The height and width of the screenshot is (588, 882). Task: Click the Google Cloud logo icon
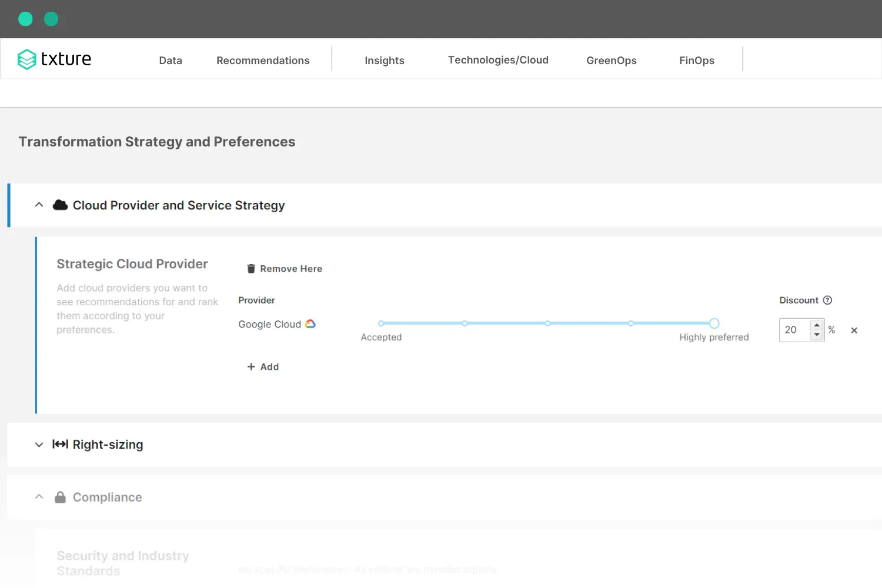point(310,324)
